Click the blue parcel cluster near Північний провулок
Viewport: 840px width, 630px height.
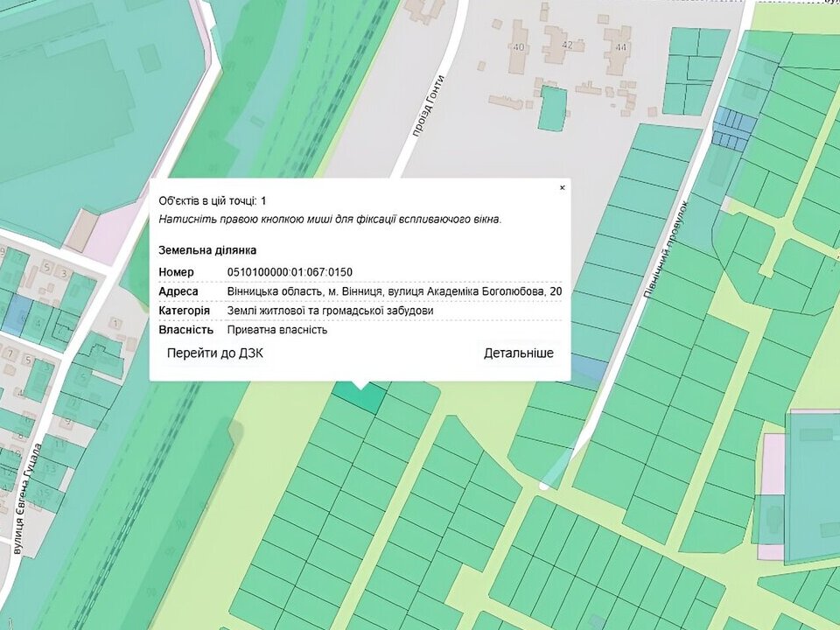731,129
